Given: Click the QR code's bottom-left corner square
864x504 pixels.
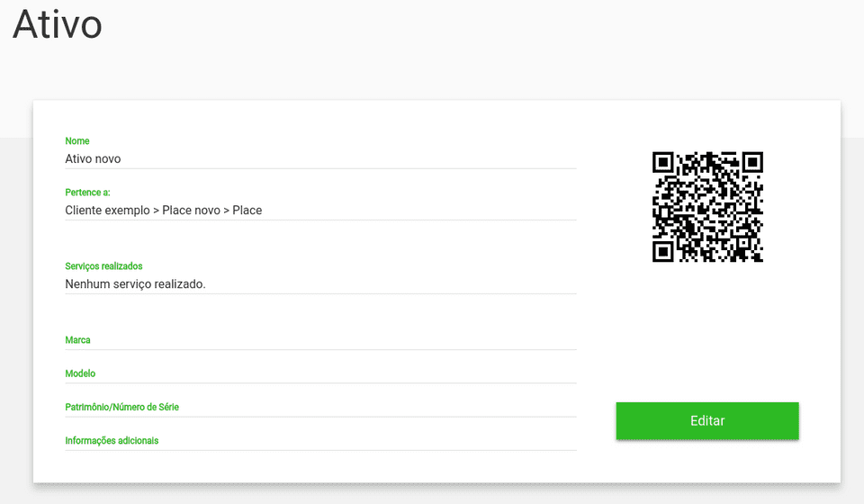Looking at the screenshot, I should [663, 250].
